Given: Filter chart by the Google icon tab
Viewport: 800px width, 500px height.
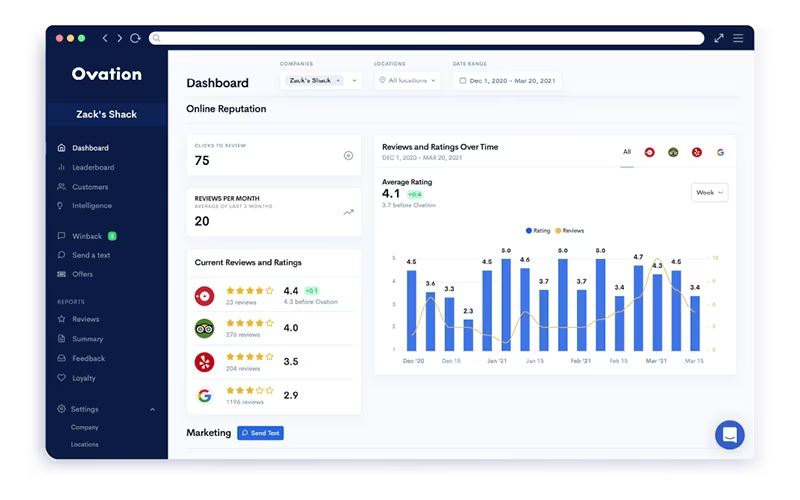Looking at the screenshot, I should [720, 152].
